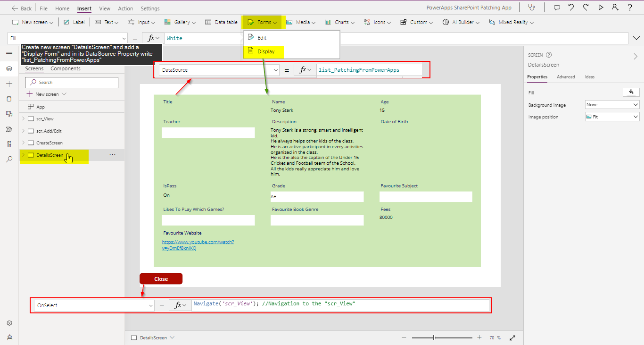
Task: Click the formula bar containing White
Action: (396, 38)
